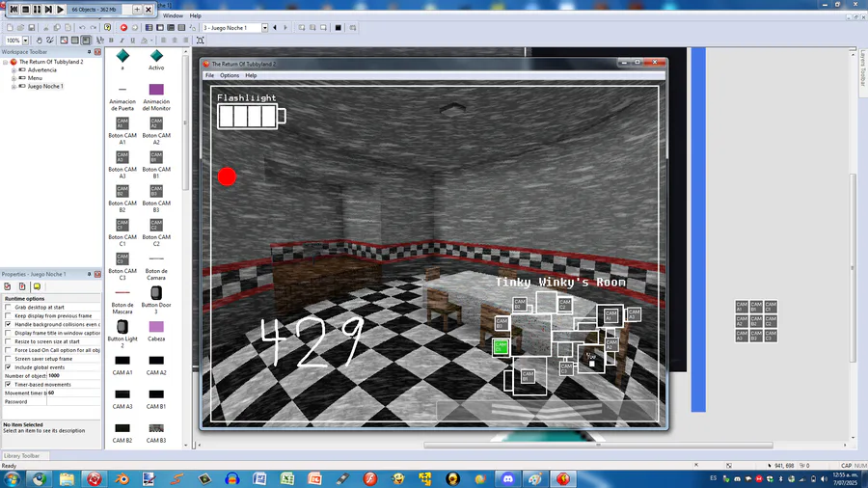Go to the next frame arrow

pyautogui.click(x=285, y=28)
